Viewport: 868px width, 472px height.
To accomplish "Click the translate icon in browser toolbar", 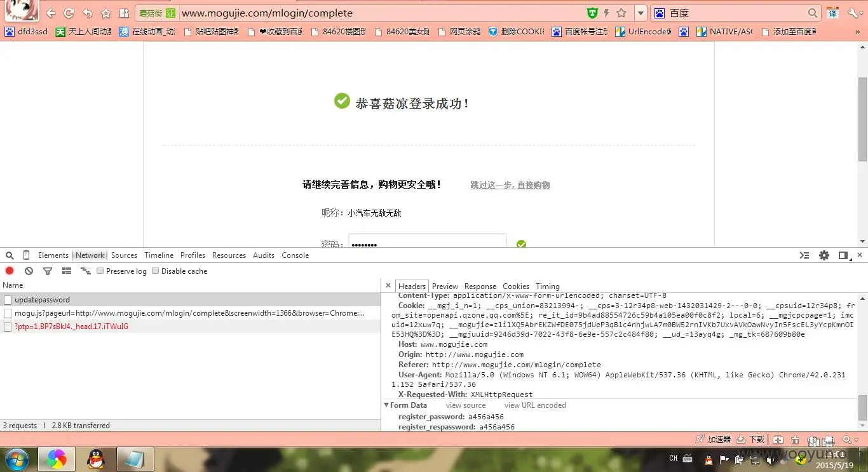I will pos(832,13).
